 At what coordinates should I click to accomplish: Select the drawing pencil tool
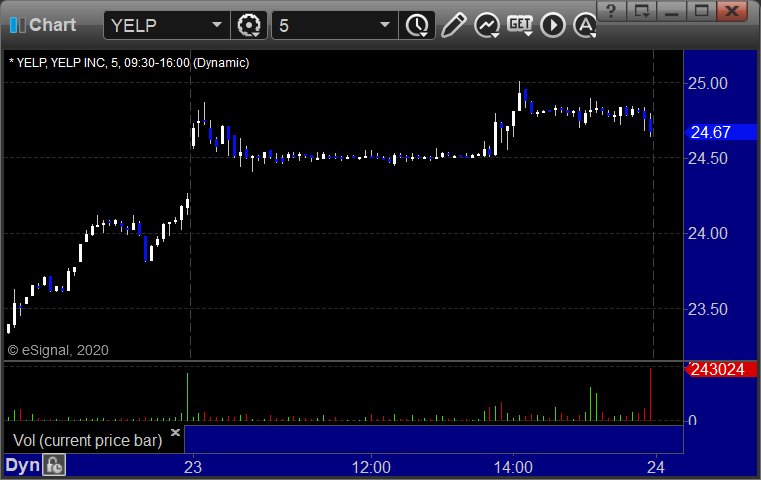(x=453, y=25)
